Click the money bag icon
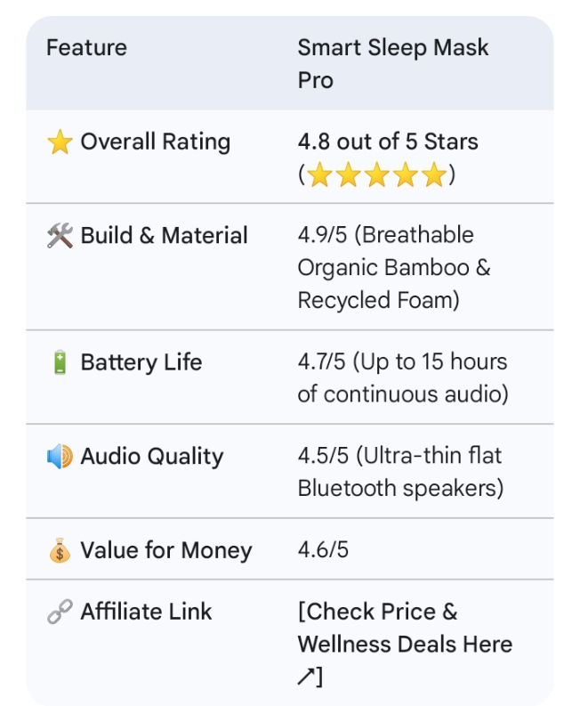The height and width of the screenshot is (706, 588). [60, 550]
